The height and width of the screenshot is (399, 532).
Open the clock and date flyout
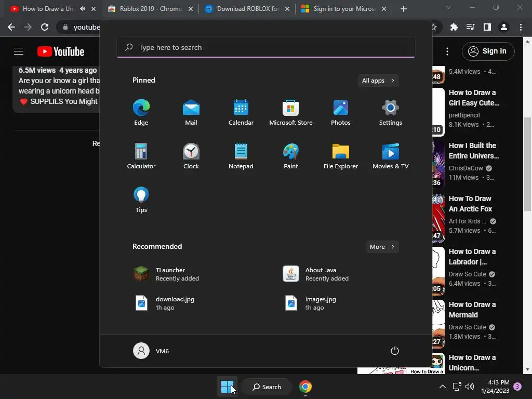coord(495,387)
